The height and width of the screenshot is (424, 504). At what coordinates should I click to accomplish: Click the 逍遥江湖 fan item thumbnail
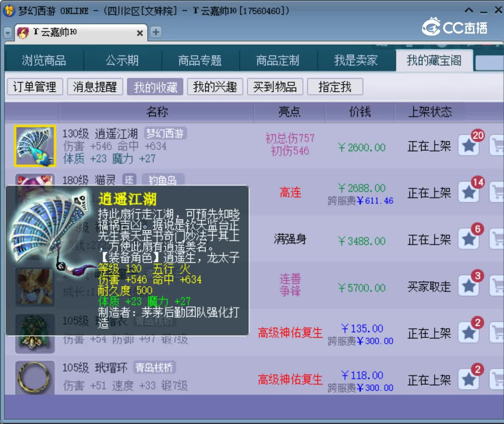pos(35,146)
